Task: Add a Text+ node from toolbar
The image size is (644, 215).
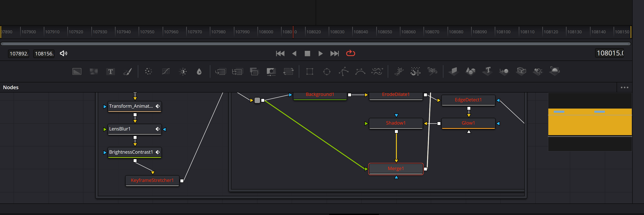Action: tap(110, 72)
